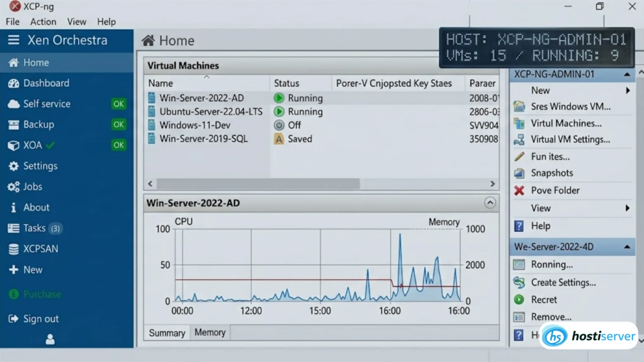
Task: Click the Virtual VM Settings icon
Action: pyautogui.click(x=519, y=140)
